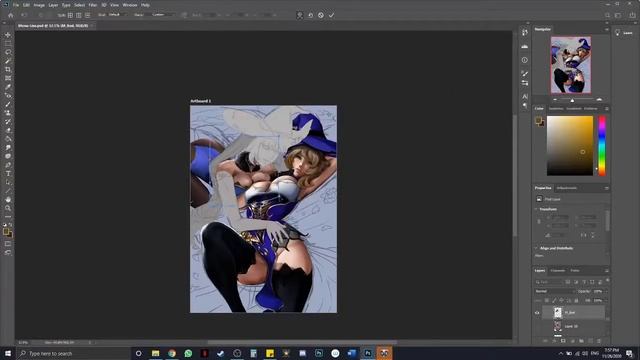The height and width of the screenshot is (360, 640).
Task: Click the taskbar search field
Action: 73,353
